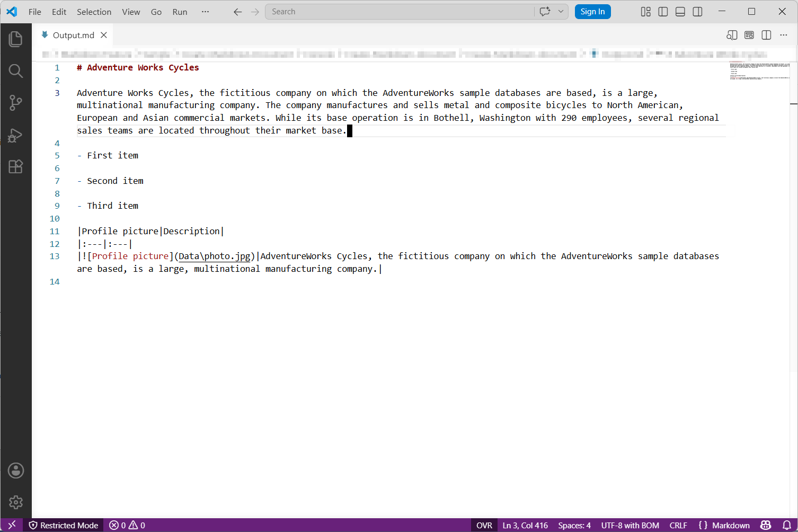Click the table header 'Profile picture|Description'

[x=150, y=231]
